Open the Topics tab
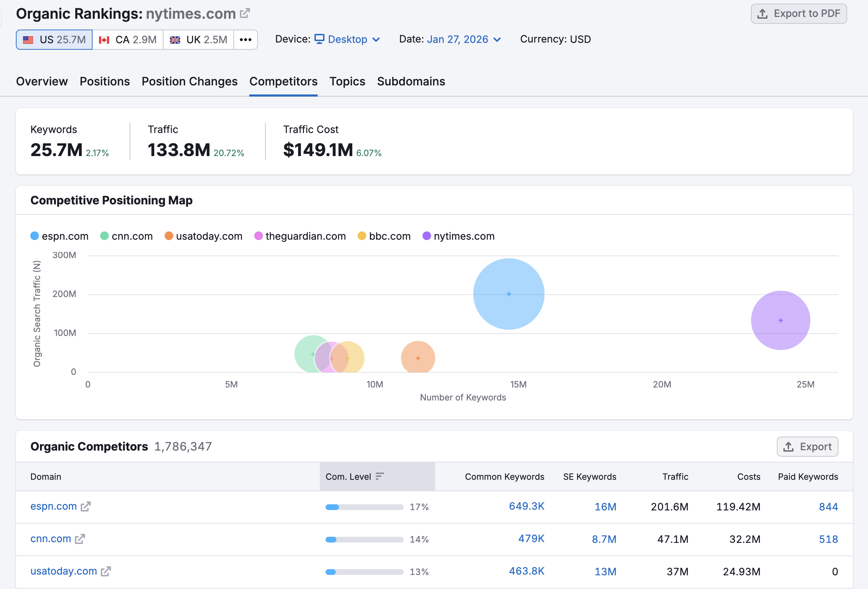This screenshot has height=589, width=868. tap(347, 81)
